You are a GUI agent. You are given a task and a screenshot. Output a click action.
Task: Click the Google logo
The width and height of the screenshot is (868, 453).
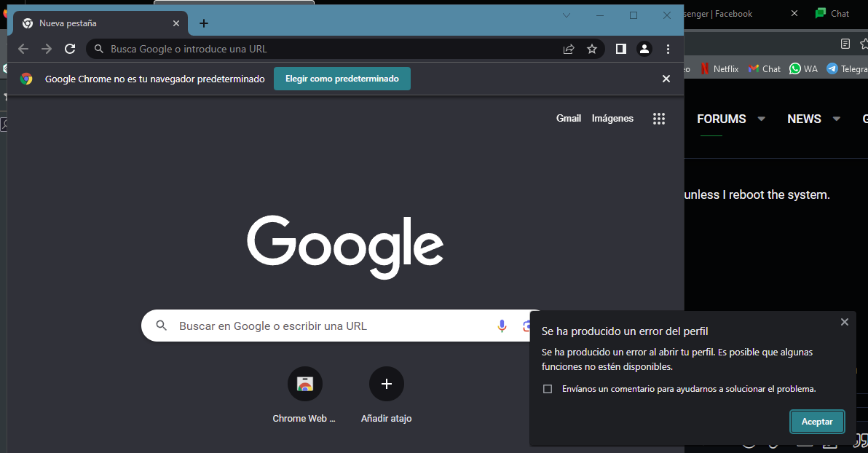(x=345, y=247)
